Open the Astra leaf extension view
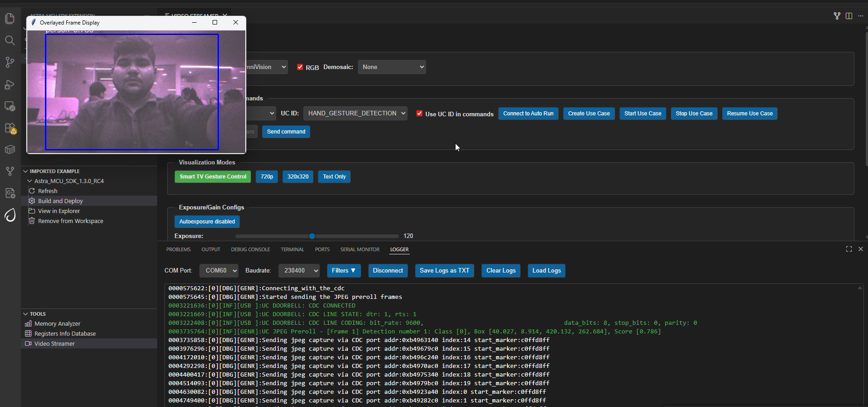The width and height of the screenshot is (868, 407). (10, 215)
